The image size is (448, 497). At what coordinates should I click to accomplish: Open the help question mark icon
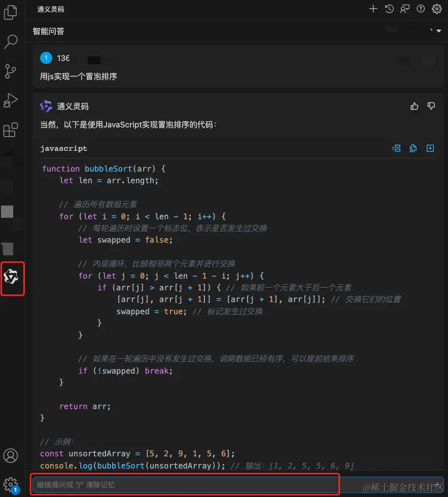[421, 9]
